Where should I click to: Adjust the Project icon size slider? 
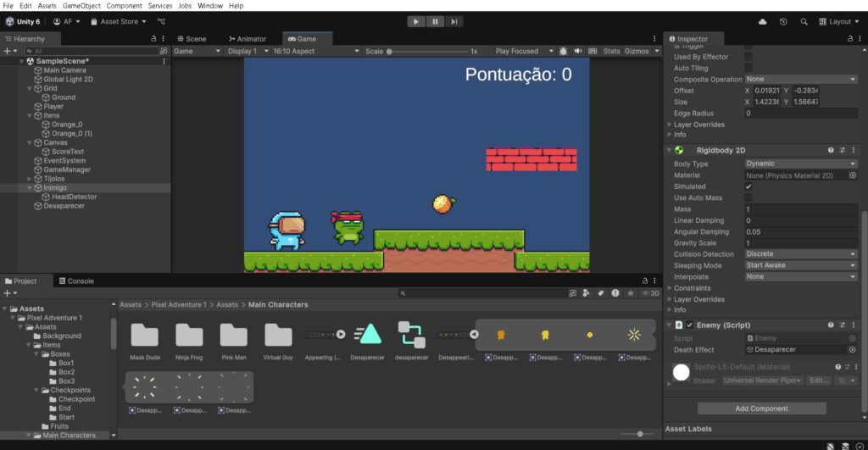pyautogui.click(x=640, y=435)
